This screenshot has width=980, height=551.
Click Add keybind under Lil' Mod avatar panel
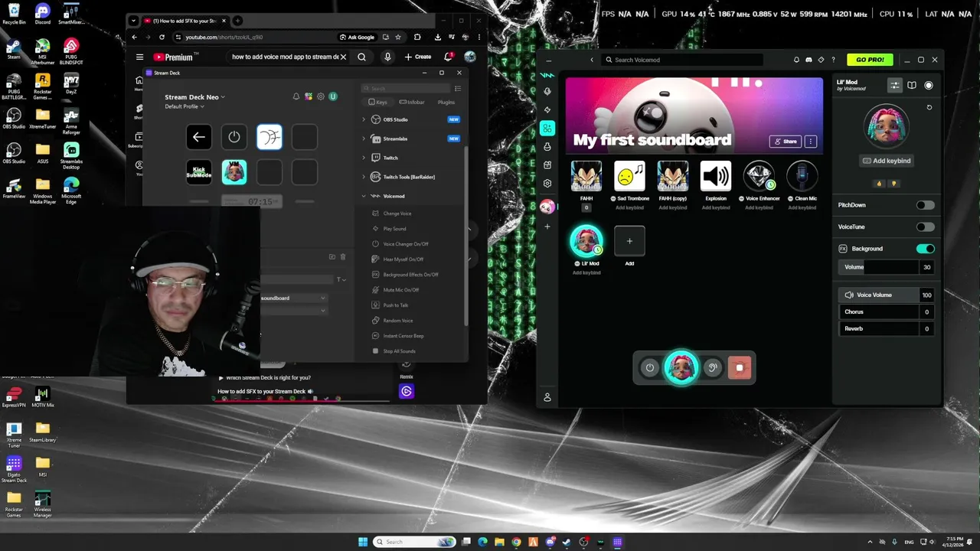coord(887,161)
